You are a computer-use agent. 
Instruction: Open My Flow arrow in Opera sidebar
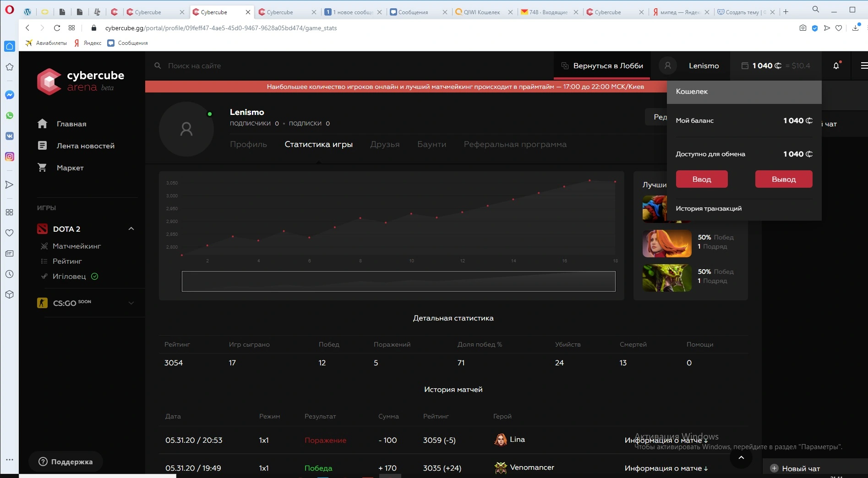pyautogui.click(x=9, y=185)
